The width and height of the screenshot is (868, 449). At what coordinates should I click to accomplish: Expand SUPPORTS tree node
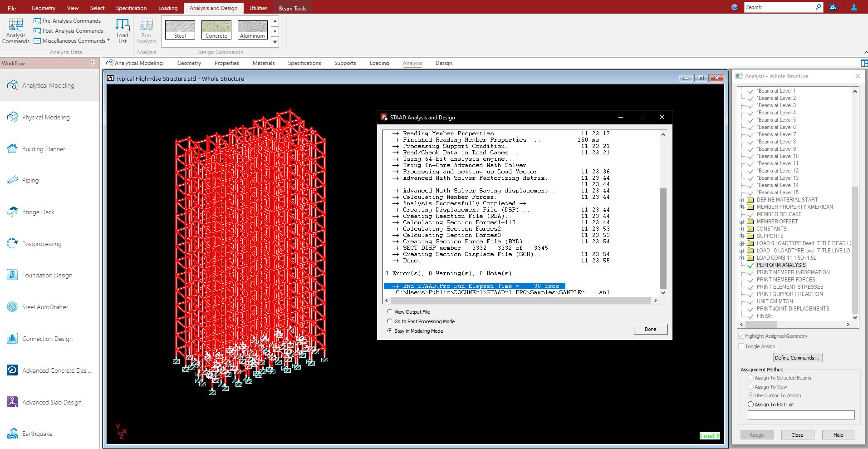point(742,236)
